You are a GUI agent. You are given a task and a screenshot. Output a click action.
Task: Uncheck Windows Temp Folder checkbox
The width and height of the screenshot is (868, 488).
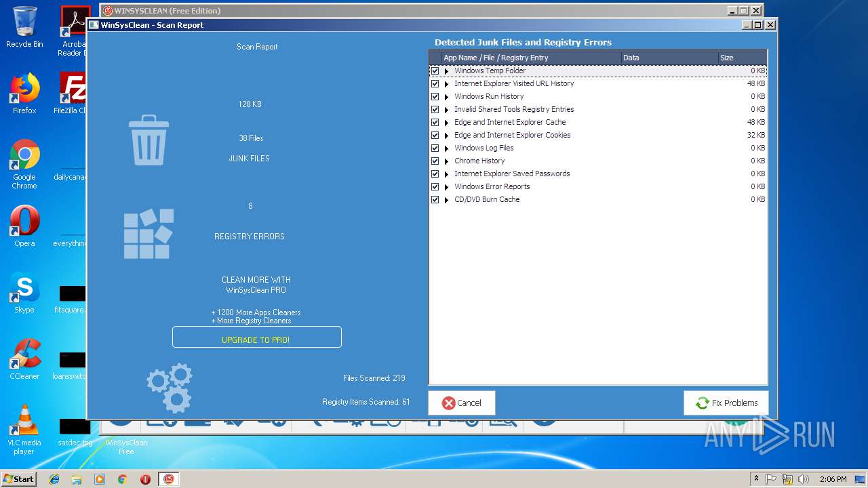click(x=435, y=70)
